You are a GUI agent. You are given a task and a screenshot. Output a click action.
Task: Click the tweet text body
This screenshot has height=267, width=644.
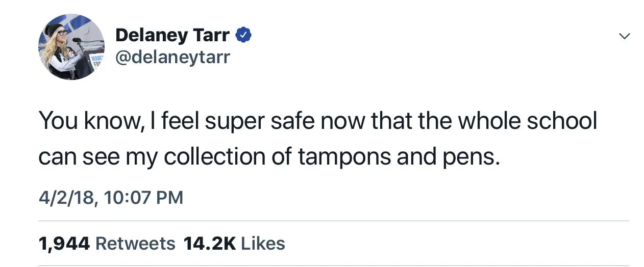pos(316,140)
